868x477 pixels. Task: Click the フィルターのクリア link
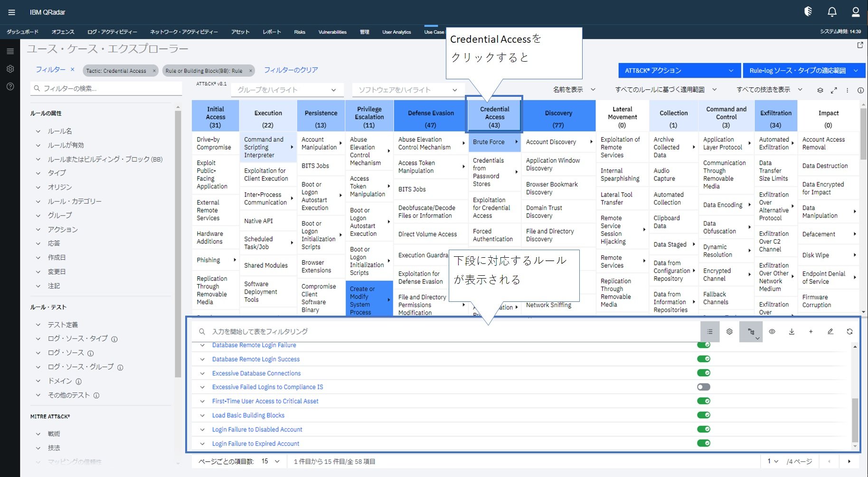[x=291, y=70]
